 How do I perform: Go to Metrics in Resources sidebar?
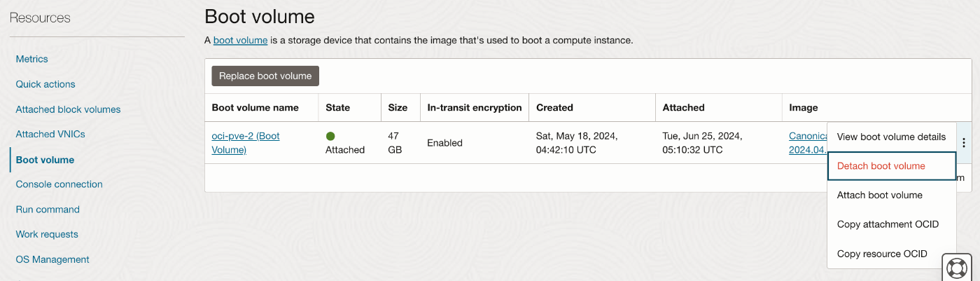click(x=32, y=60)
